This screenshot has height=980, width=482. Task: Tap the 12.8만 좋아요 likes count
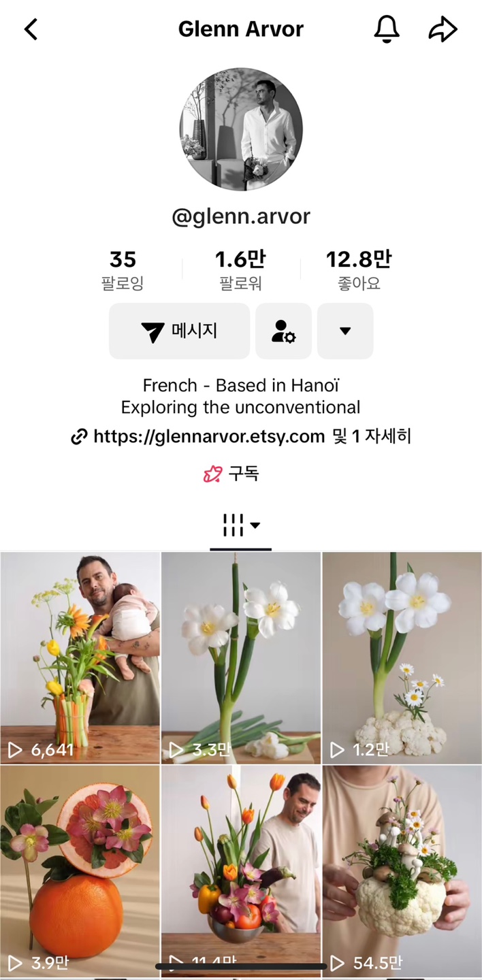(359, 270)
